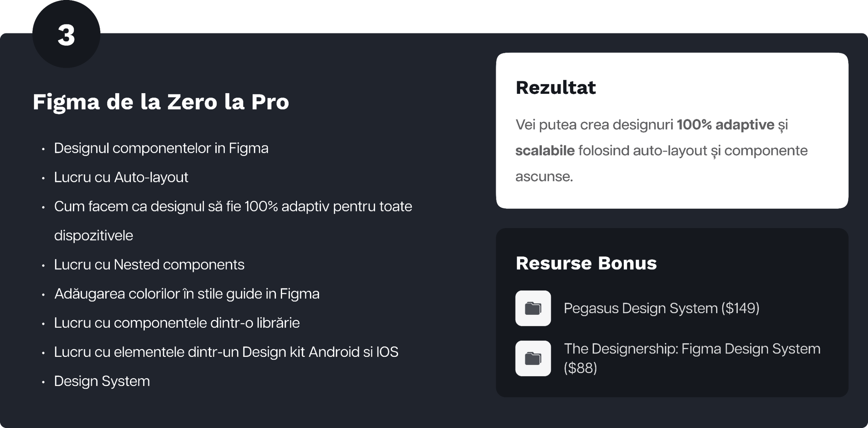The image size is (868, 428).
Task: Click the number 3 circle badge
Action: [66, 35]
